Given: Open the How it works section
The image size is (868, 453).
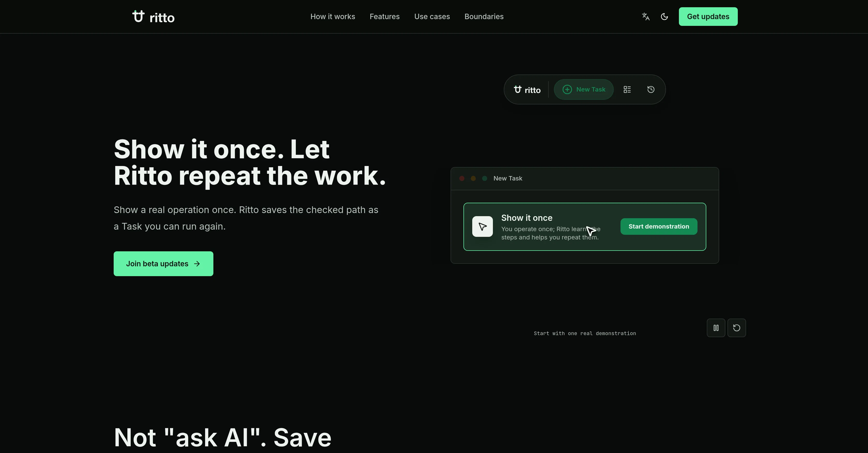Looking at the screenshot, I should pyautogui.click(x=332, y=17).
